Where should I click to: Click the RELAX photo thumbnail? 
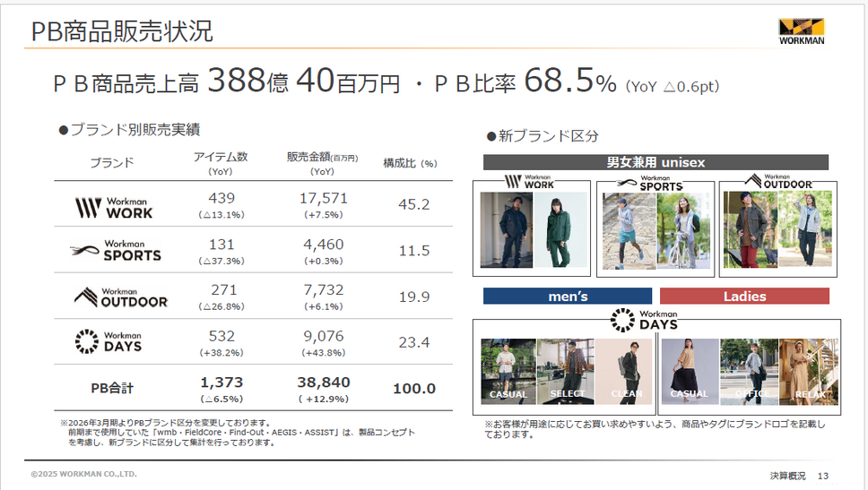[x=807, y=370]
